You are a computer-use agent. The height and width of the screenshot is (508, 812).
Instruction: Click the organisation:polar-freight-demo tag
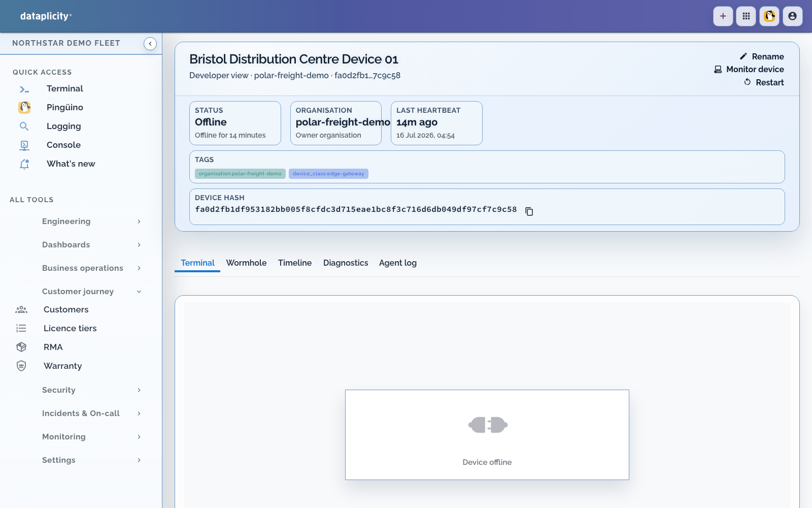click(240, 174)
